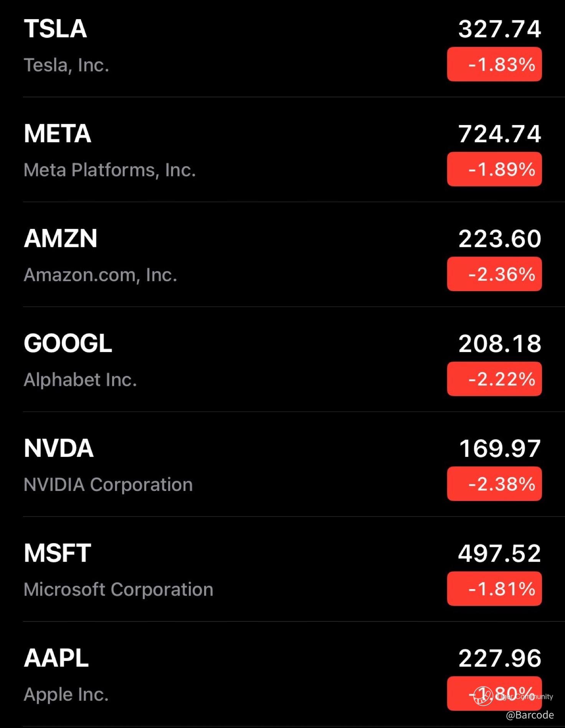Select the NVDA ticker symbol
The width and height of the screenshot is (565, 728).
click(x=59, y=448)
